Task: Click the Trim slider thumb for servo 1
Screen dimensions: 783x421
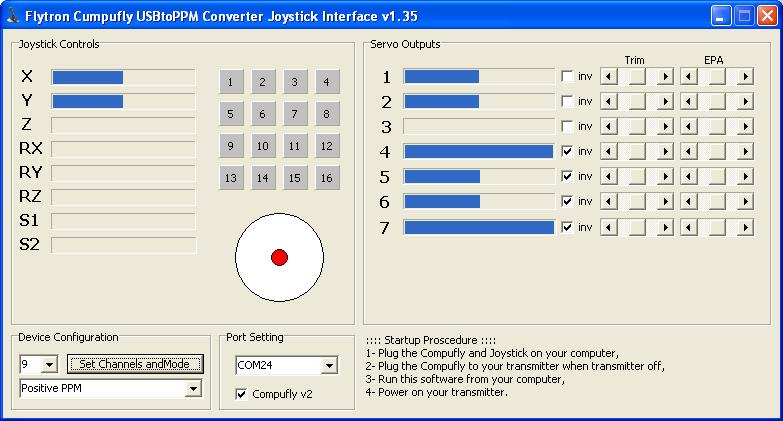Action: click(637, 76)
